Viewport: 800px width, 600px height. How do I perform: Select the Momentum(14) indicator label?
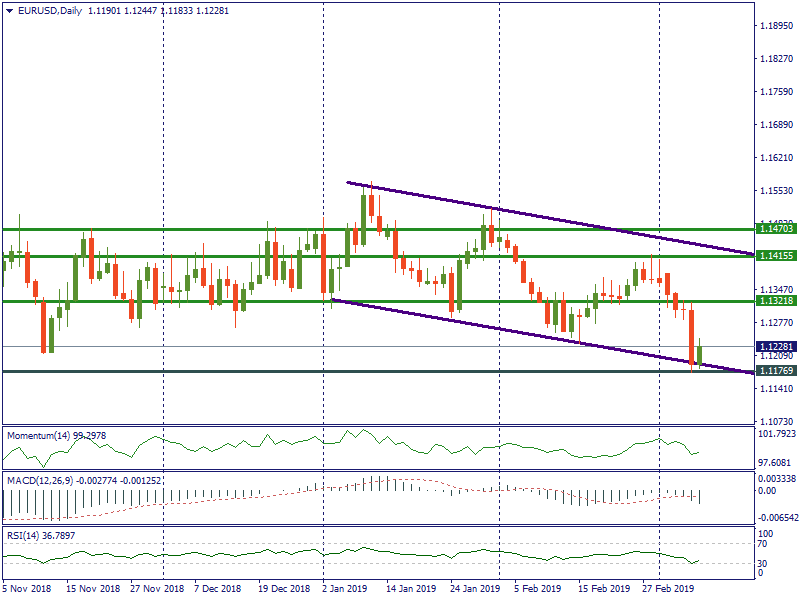60,436
